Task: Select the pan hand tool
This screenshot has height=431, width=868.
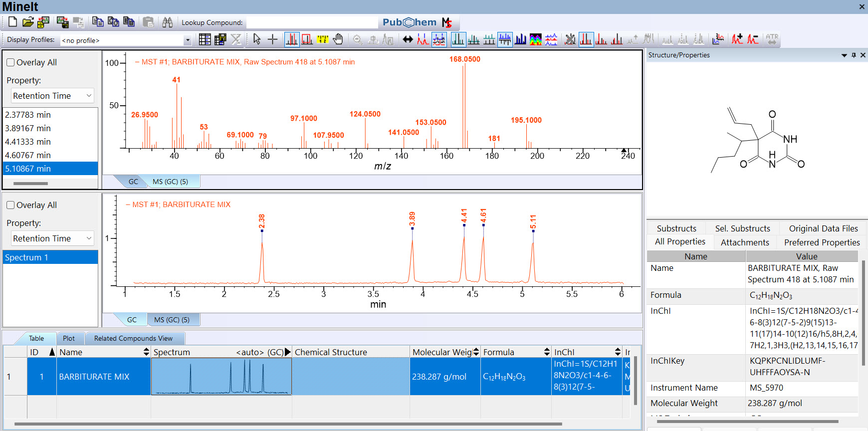Action: [338, 39]
